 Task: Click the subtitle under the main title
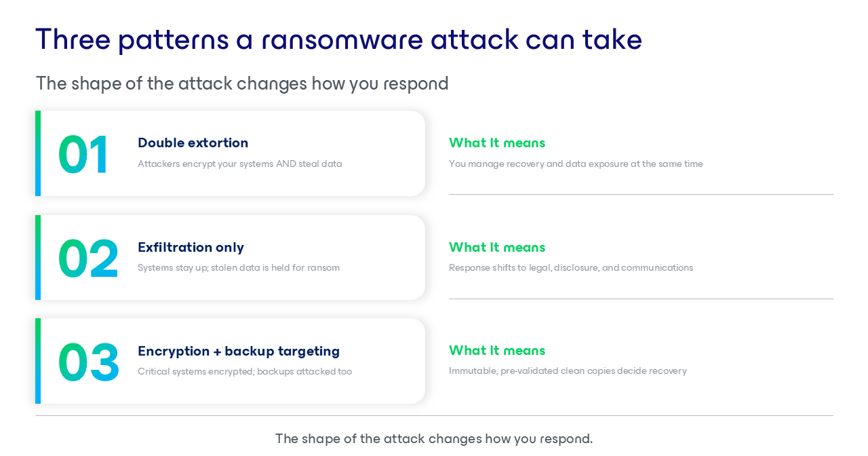tap(242, 83)
